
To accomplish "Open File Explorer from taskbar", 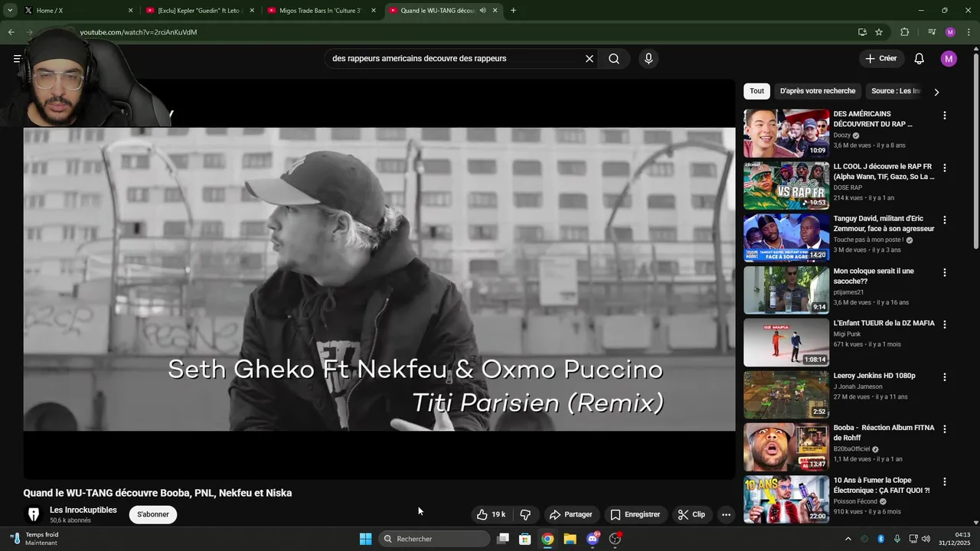I will tap(570, 539).
